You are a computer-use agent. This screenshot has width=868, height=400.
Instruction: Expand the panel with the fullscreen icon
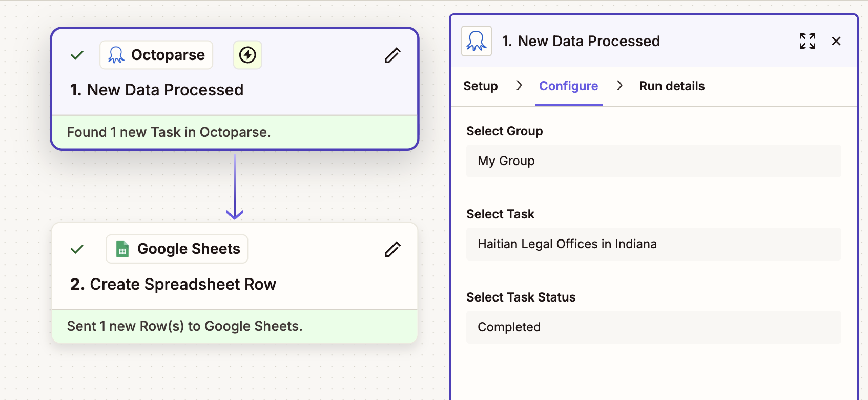807,41
